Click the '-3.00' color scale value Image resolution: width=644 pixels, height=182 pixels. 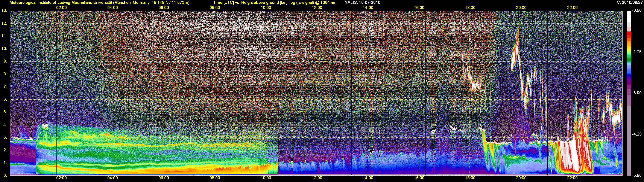(637, 93)
